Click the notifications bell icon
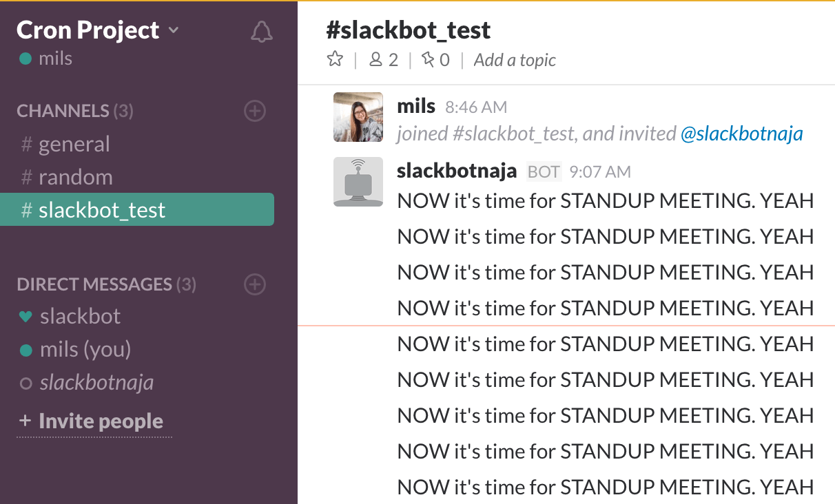 (262, 32)
